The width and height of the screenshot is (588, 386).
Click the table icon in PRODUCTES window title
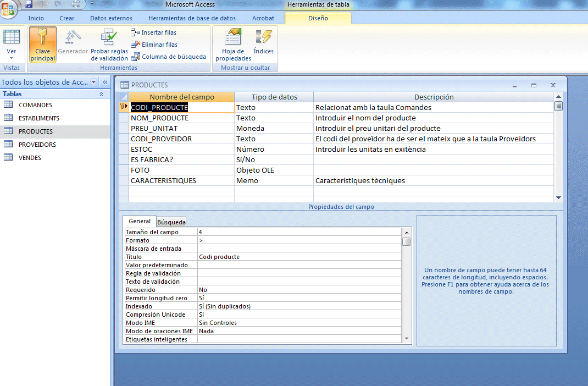(x=125, y=85)
